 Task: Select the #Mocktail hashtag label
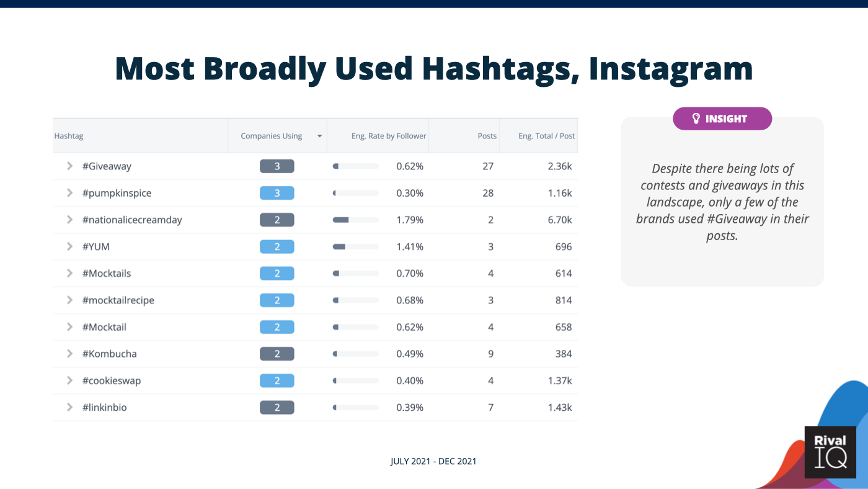pyautogui.click(x=104, y=327)
